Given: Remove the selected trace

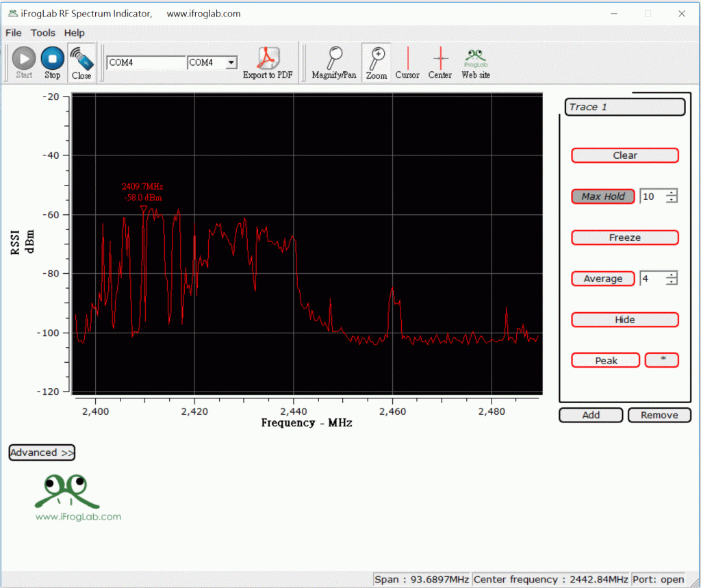Looking at the screenshot, I should 659,415.
